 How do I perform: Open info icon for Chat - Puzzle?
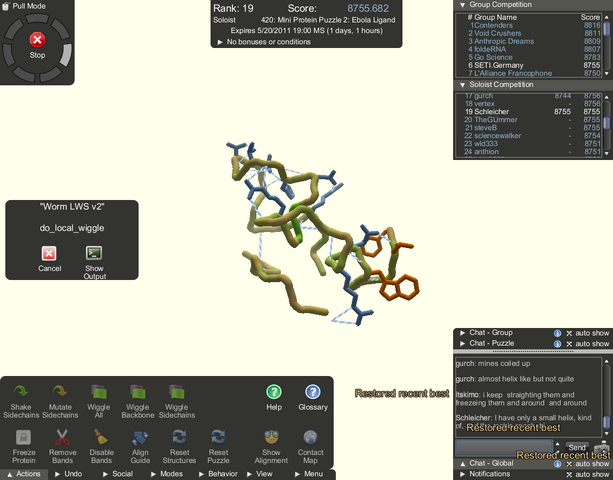tap(557, 344)
